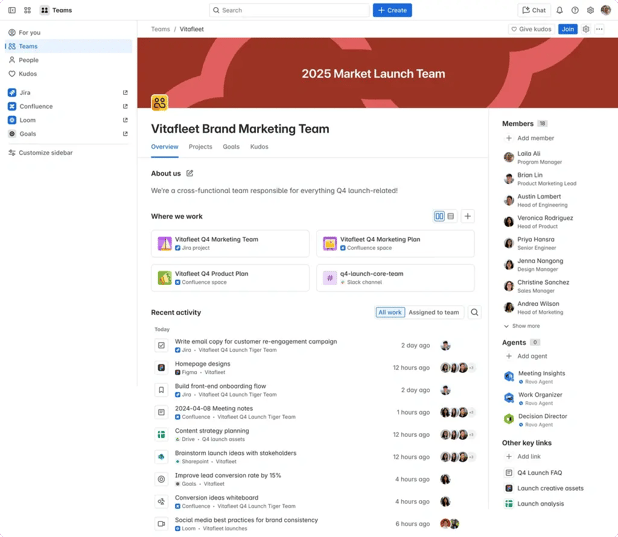Click the Work Organizer agent icon
Viewport: 618px width, 537px height.
click(x=509, y=398)
